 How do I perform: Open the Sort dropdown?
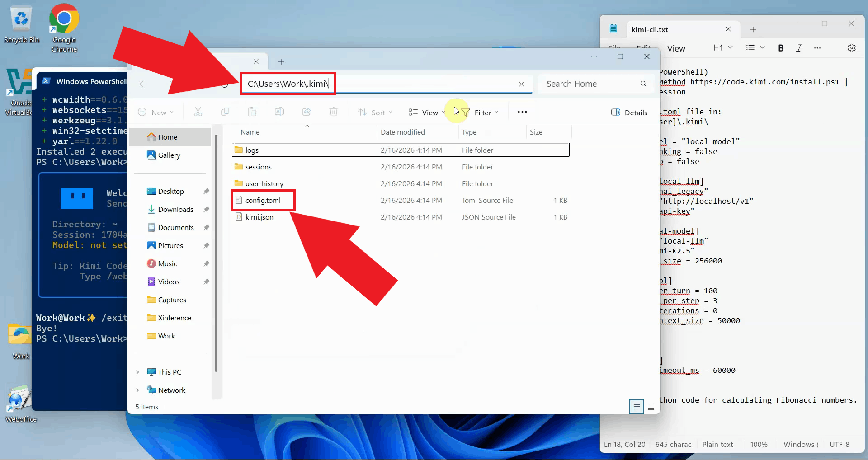(375, 113)
